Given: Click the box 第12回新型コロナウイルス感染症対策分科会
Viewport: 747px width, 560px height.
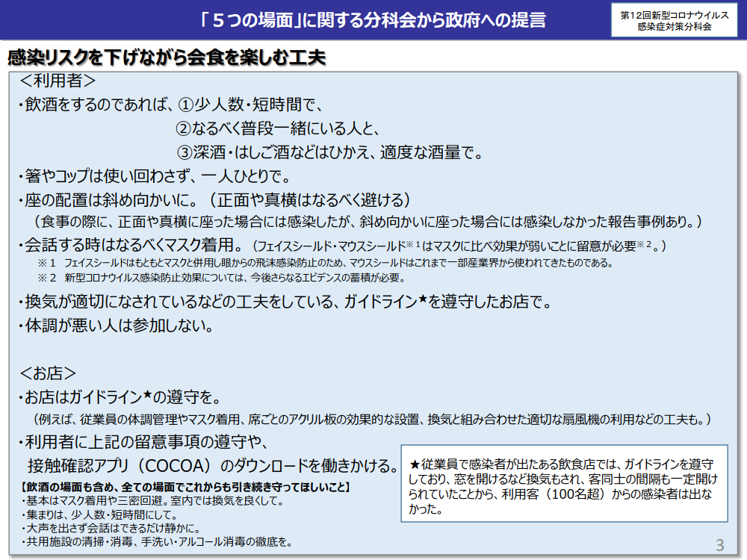Looking at the screenshot, I should click(x=674, y=20).
